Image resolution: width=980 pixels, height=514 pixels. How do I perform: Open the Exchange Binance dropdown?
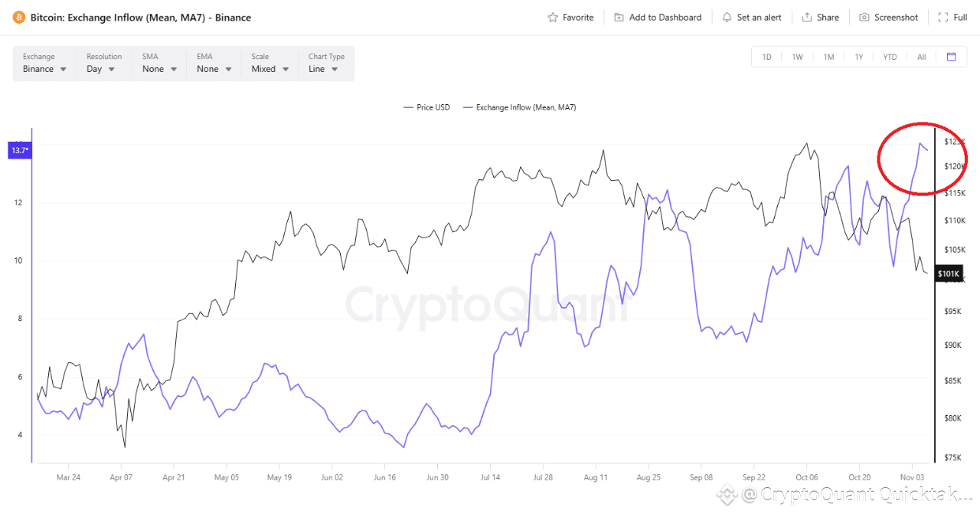pos(44,69)
